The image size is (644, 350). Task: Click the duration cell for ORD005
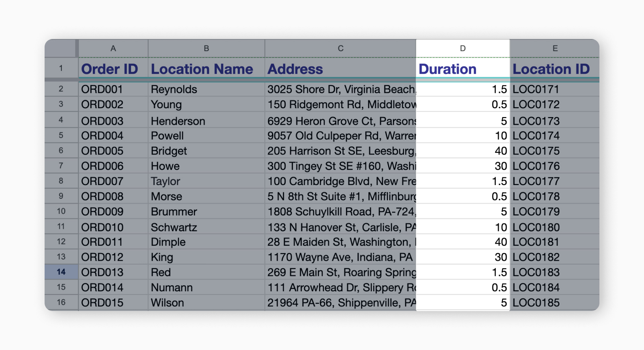click(x=462, y=151)
